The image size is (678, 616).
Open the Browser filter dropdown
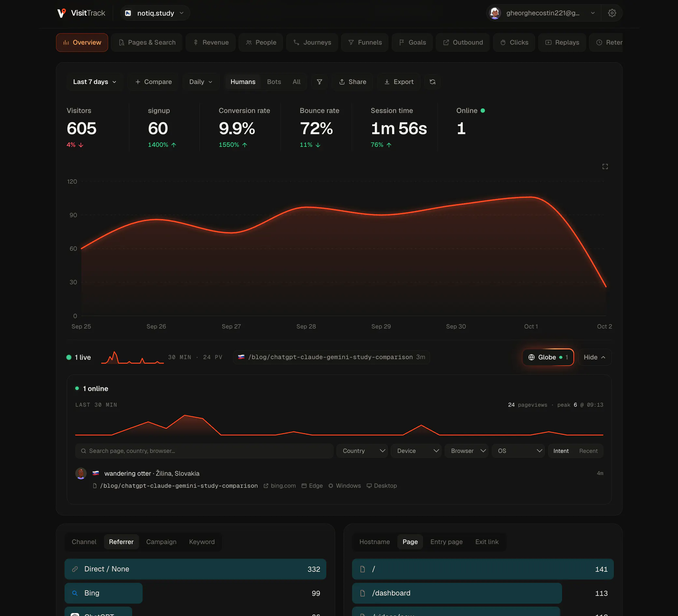tap(466, 451)
